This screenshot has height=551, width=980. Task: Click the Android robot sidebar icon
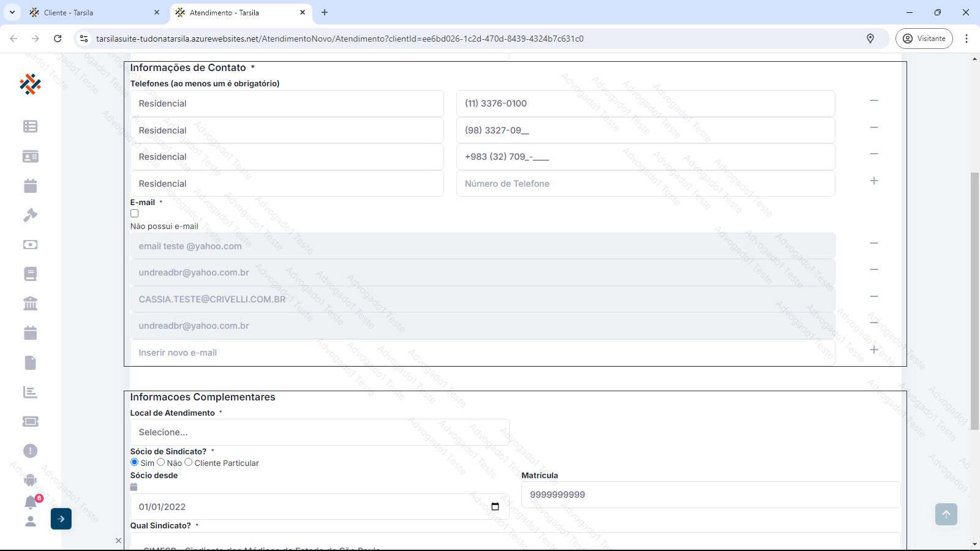click(x=30, y=480)
